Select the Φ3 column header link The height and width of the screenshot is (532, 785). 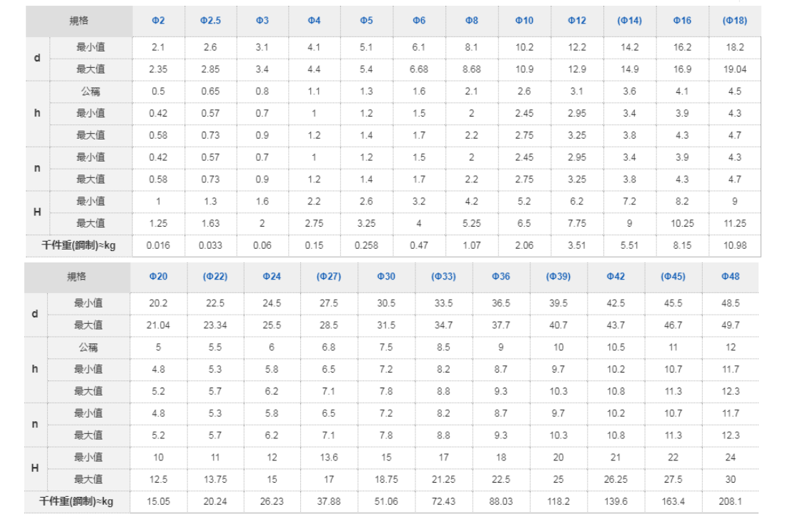click(x=262, y=21)
